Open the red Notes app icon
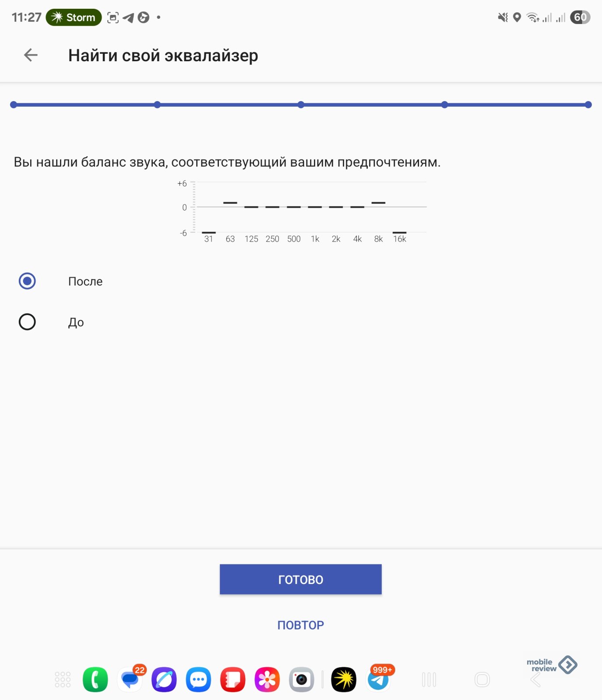Screen dimensions: 602x700 point(233,679)
